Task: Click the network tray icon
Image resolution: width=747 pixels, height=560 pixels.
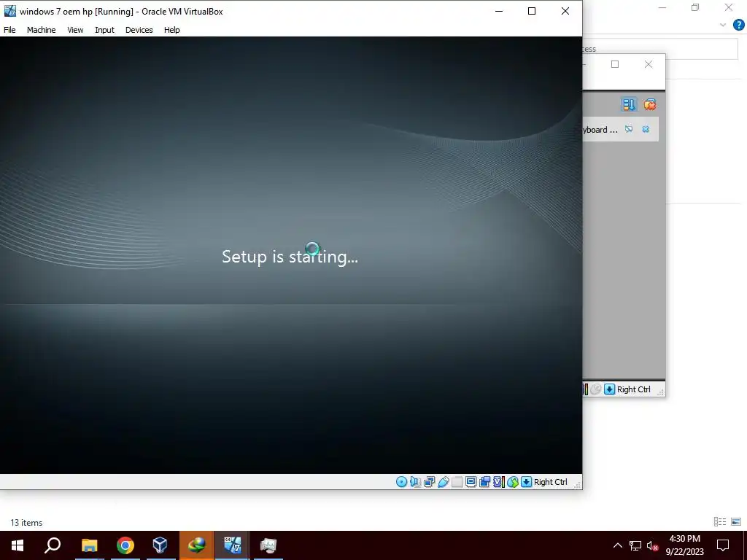Action: (x=635, y=545)
